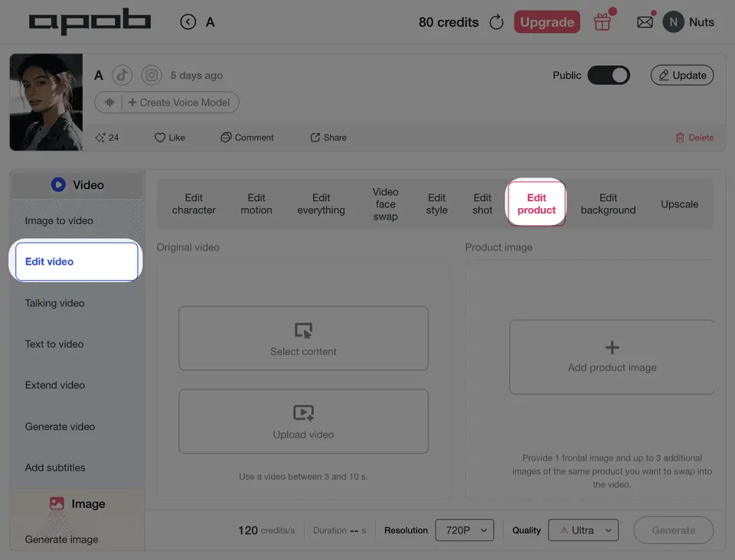Image resolution: width=735 pixels, height=560 pixels.
Task: Refresh credits with the circular arrow icon
Action: [x=496, y=22]
